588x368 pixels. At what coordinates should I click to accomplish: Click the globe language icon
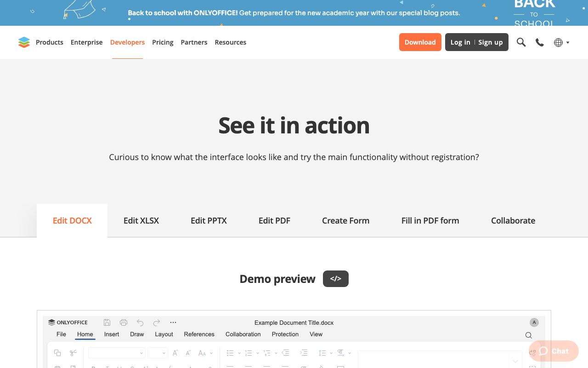(558, 42)
